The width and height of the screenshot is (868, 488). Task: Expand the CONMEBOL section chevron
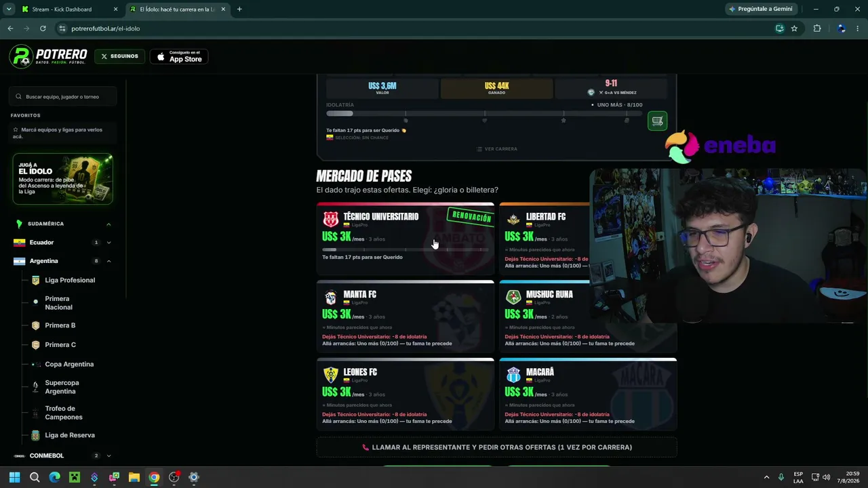(x=108, y=456)
